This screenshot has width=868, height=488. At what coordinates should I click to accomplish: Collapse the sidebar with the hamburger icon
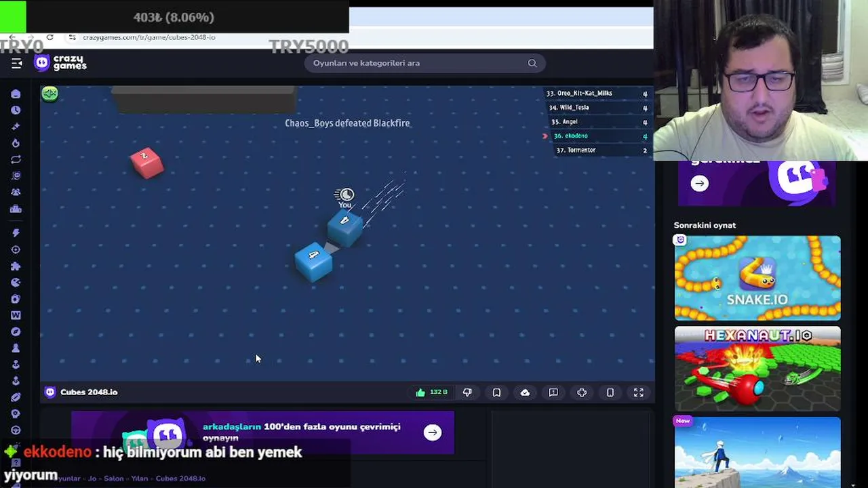coord(17,63)
